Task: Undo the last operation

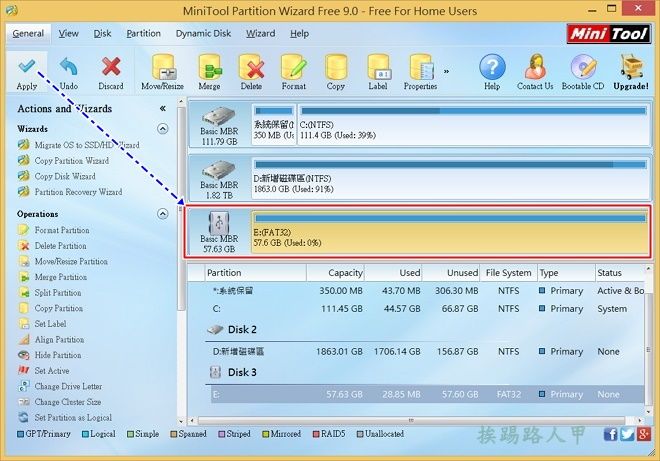Action: 69,72
